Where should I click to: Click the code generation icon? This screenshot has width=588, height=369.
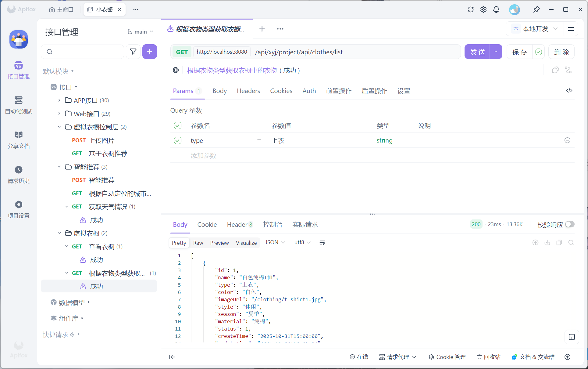coord(569,91)
